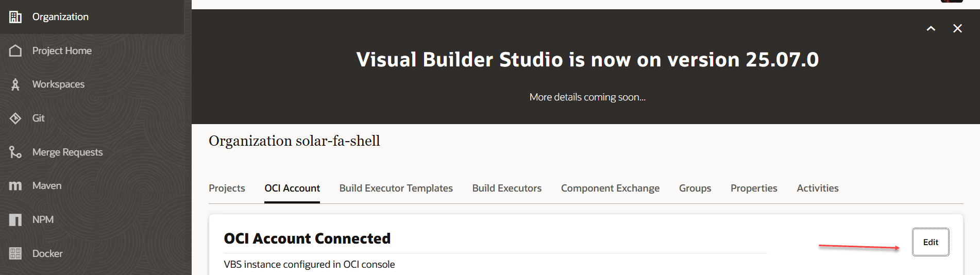Click the NPM icon in sidebar
Image resolution: width=980 pixels, height=275 pixels.
coord(15,220)
